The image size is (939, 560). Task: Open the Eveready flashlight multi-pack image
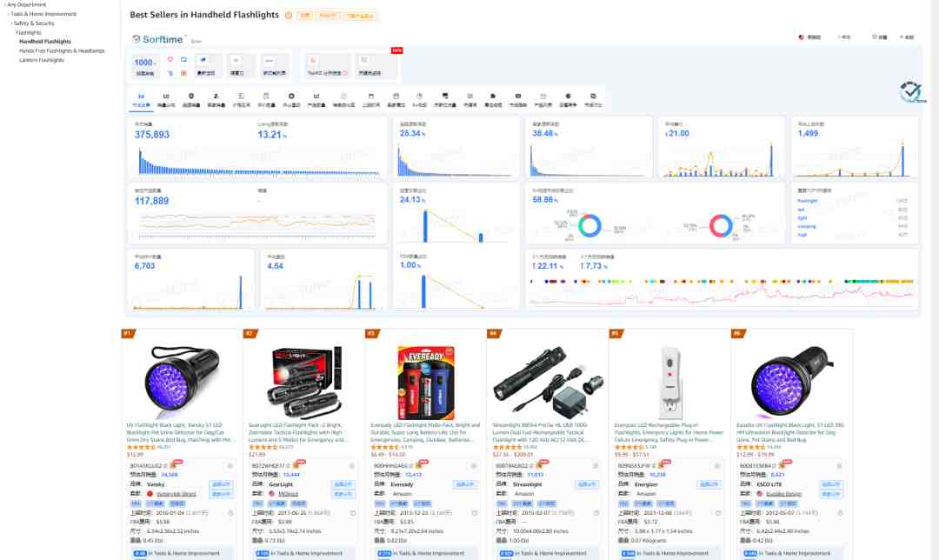(x=426, y=382)
